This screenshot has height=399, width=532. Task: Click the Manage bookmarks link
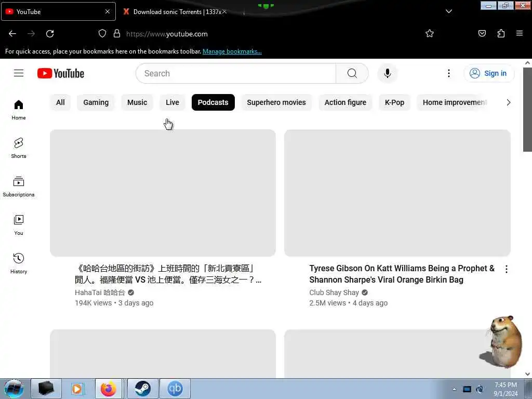[232, 51]
